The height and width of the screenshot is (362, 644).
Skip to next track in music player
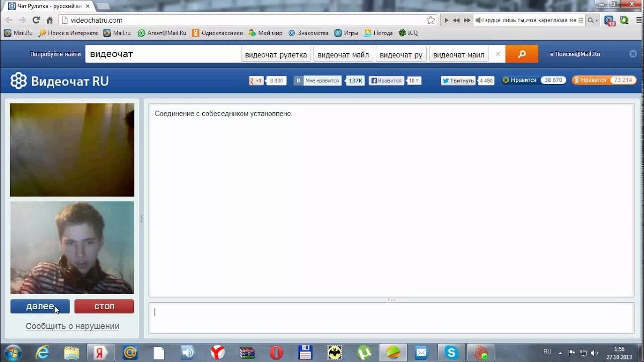click(467, 20)
